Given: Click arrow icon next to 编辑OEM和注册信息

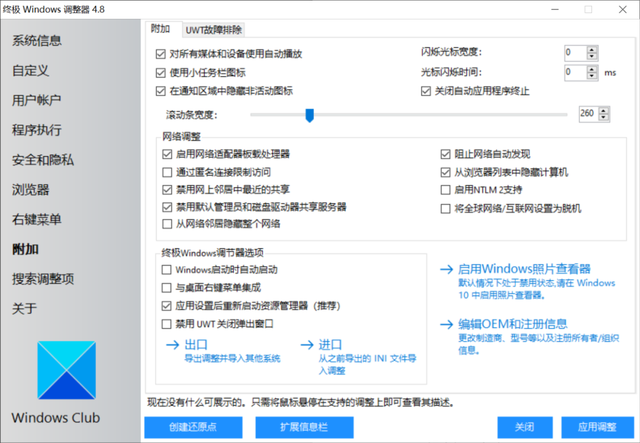Looking at the screenshot, I should [447, 325].
